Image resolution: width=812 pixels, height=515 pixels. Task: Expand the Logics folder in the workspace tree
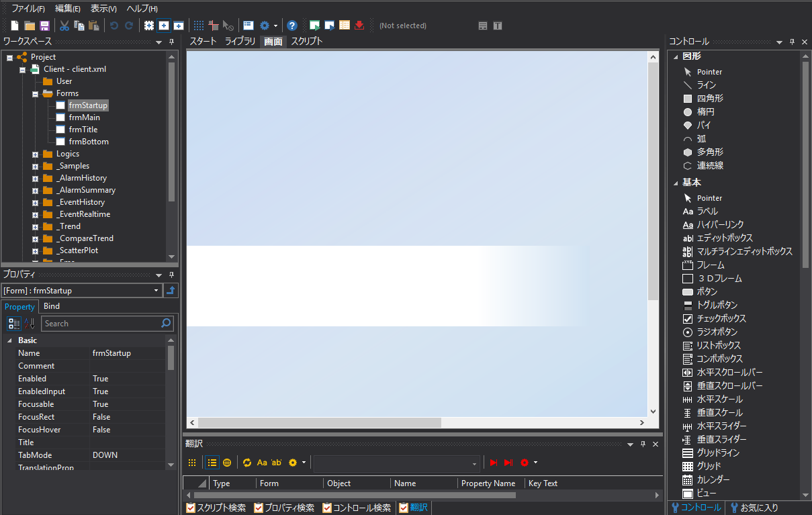(35, 154)
